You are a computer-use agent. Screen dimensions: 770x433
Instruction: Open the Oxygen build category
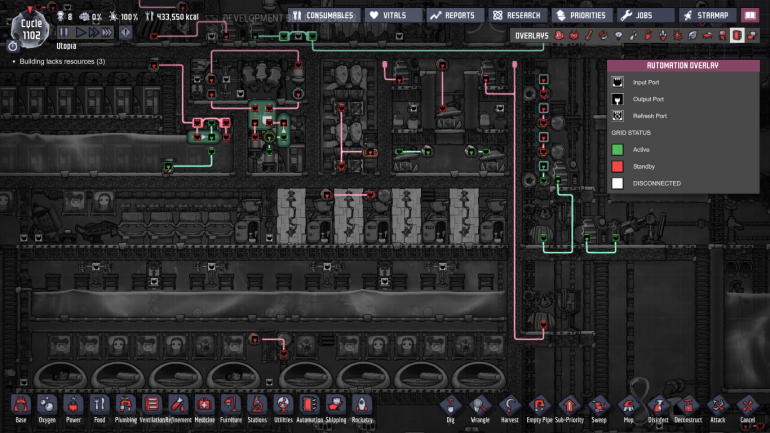pyautogui.click(x=47, y=408)
